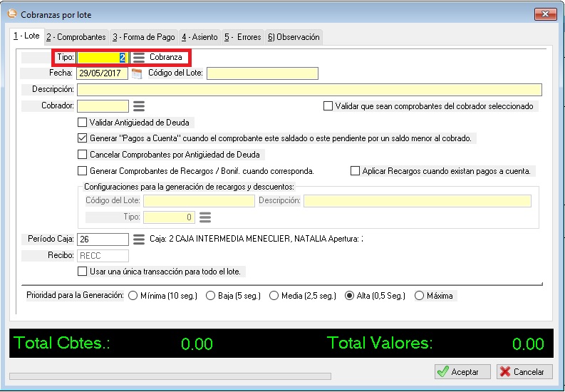
Task: Check Usar una única transacción option
Action: 82,272
